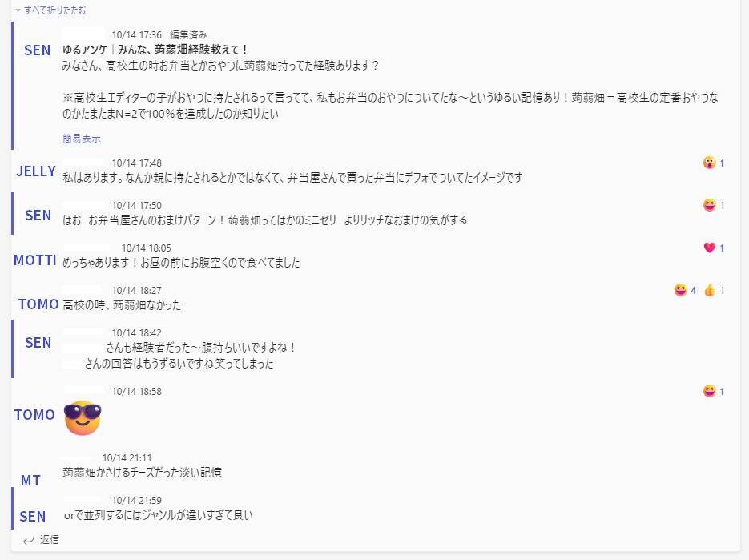This screenshot has height=560, width=749.
Task: Click the 返信 reply button
Action: (x=49, y=540)
